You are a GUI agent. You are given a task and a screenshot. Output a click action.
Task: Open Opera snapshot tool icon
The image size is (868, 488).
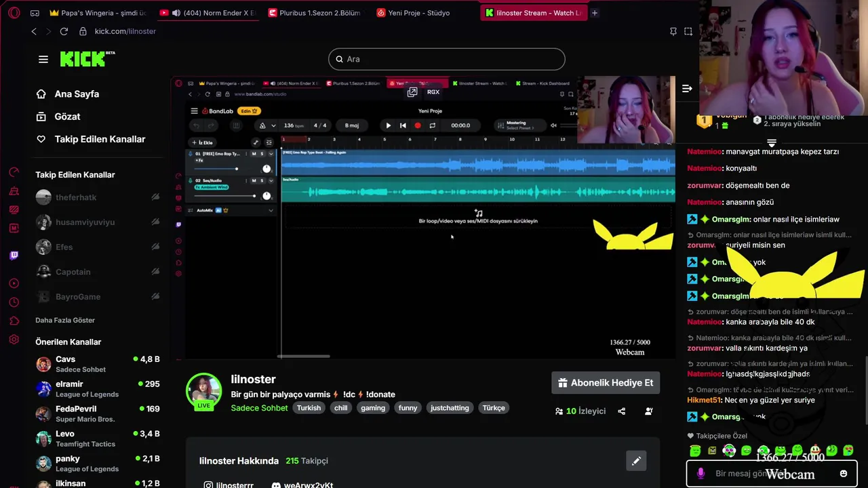pos(688,31)
